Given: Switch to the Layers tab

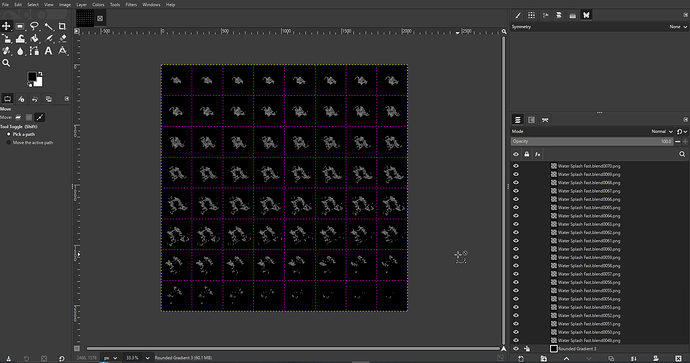Looking at the screenshot, I should 518,120.
